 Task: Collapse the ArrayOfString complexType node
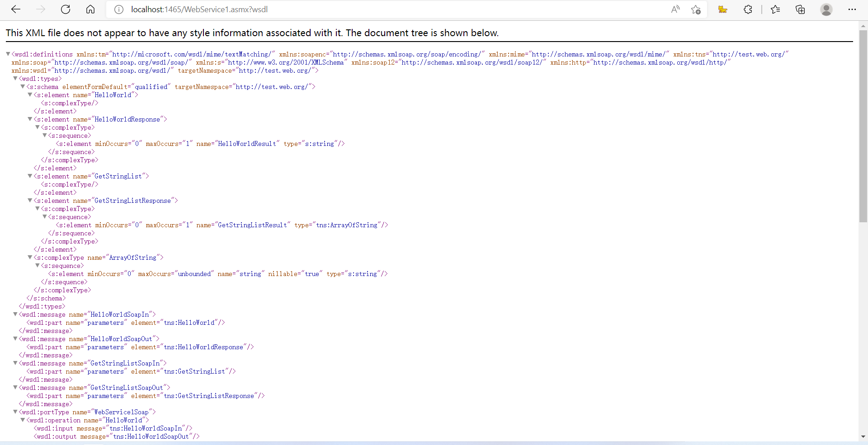[x=29, y=258]
